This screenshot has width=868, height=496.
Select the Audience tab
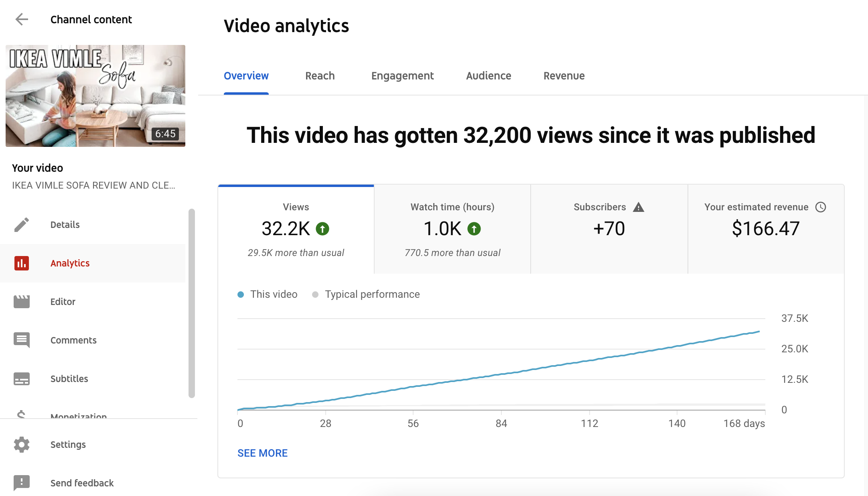tap(489, 76)
